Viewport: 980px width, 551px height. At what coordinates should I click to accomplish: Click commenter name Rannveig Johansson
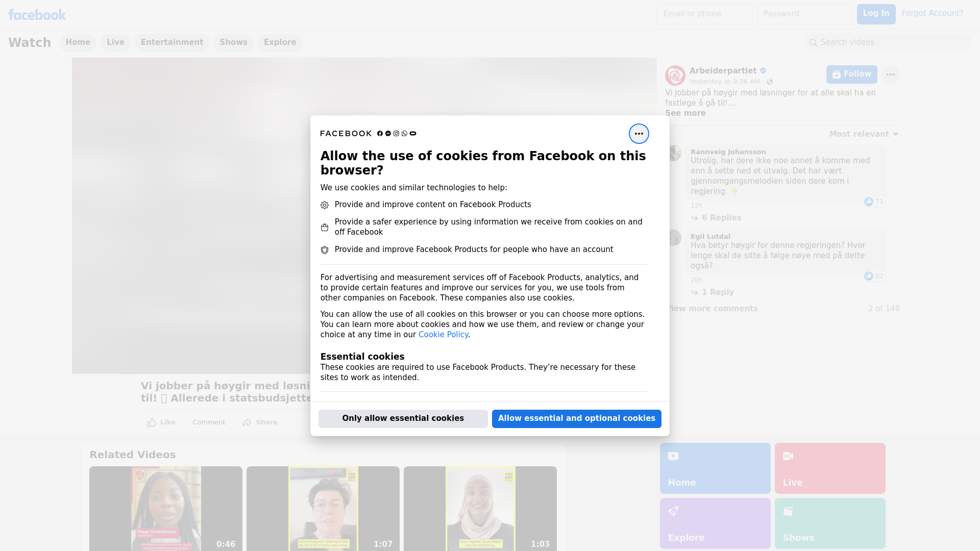point(728,152)
